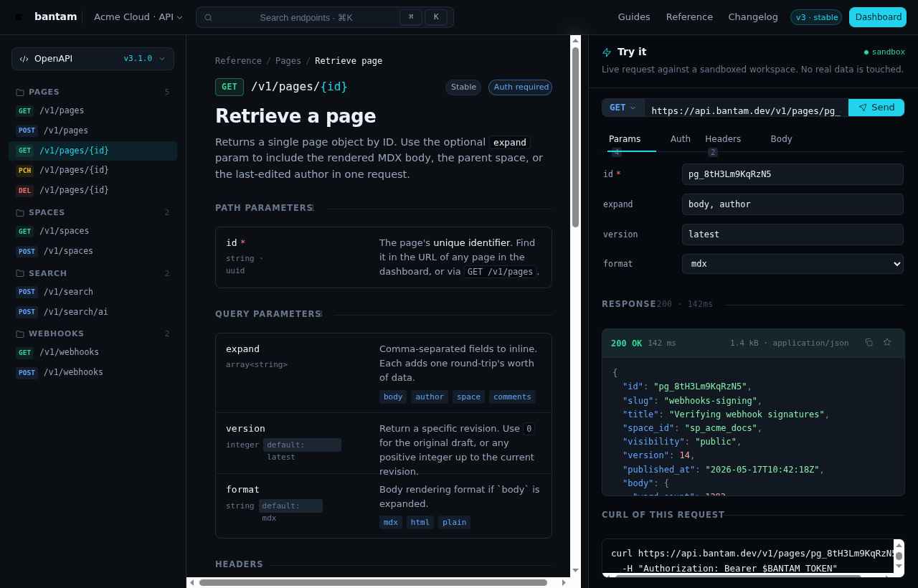918x588 pixels.
Task: Collapse the PAGES sidebar group
Action: pos(93,92)
